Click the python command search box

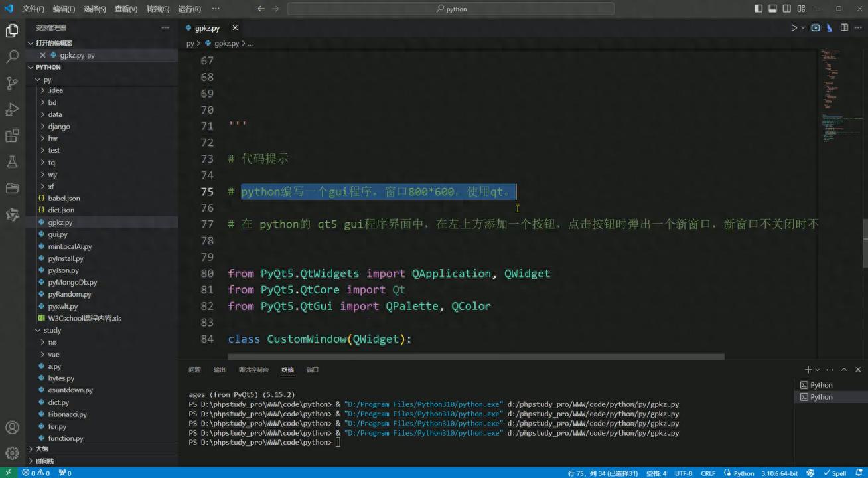click(x=451, y=9)
